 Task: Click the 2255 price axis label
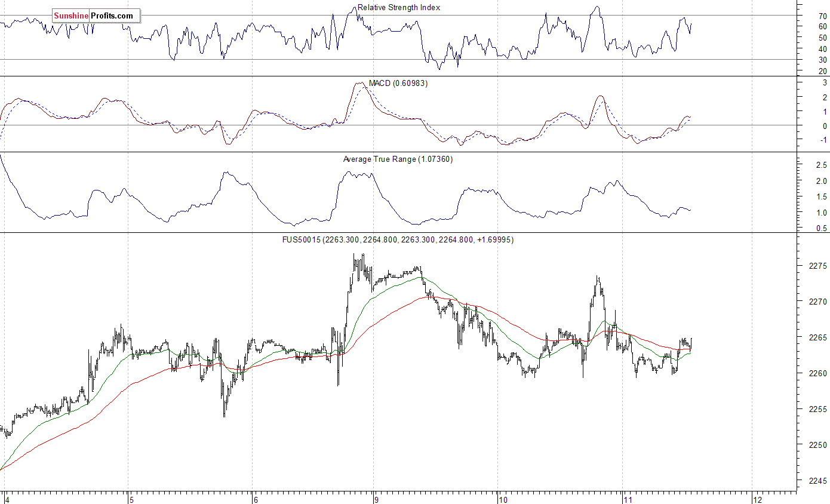tap(818, 409)
